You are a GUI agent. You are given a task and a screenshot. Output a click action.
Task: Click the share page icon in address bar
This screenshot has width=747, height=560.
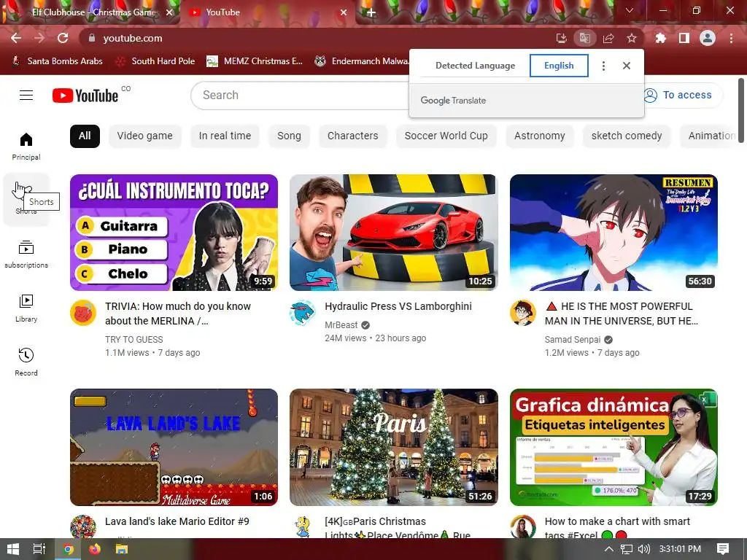608,38
